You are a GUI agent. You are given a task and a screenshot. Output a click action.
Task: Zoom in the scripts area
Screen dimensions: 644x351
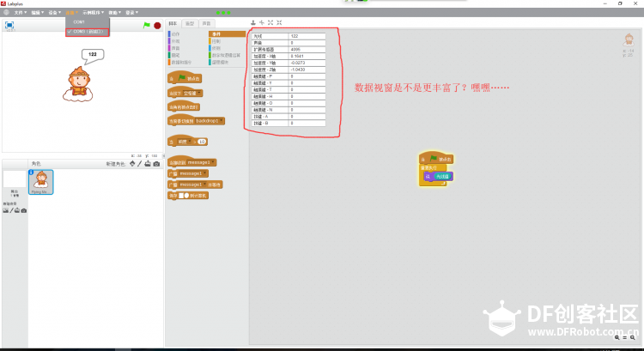click(633, 337)
